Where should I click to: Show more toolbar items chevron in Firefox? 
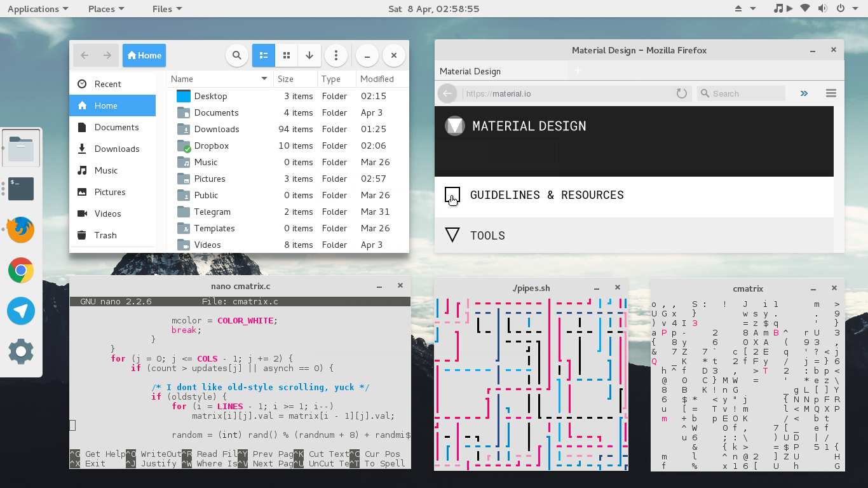[x=804, y=93]
